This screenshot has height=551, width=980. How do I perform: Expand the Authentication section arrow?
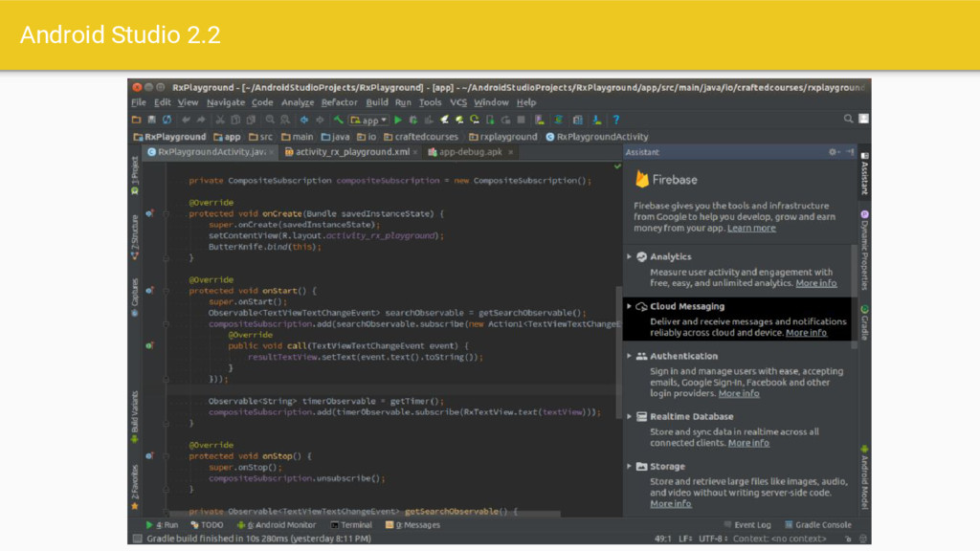pyautogui.click(x=629, y=356)
